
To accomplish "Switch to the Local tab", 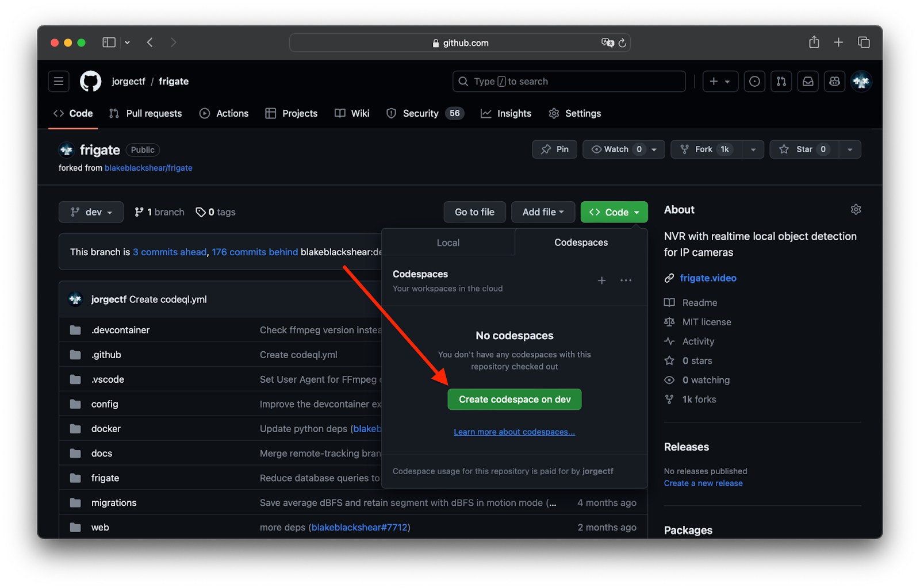I will coord(448,243).
